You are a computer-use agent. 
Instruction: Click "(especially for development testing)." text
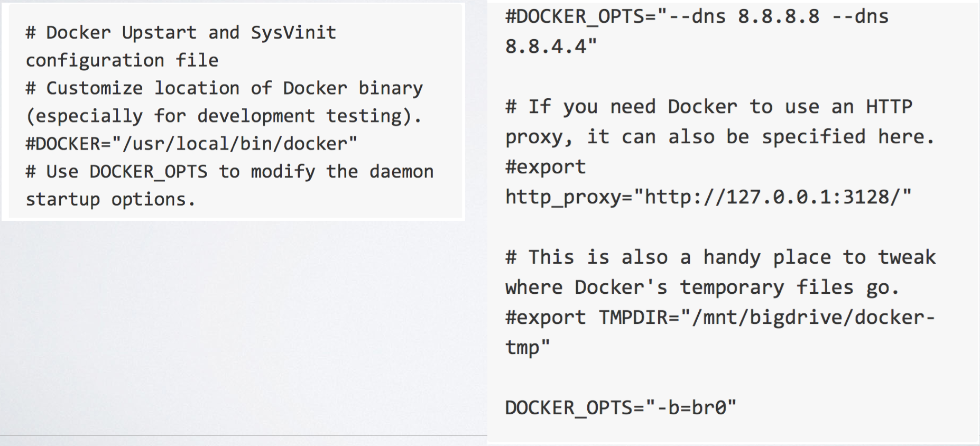point(224,116)
